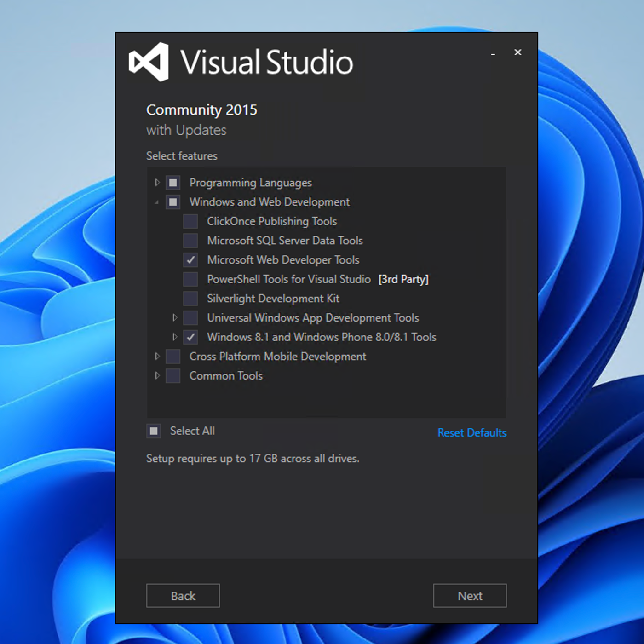Click the Select All label text
The width and height of the screenshot is (644, 644).
click(192, 431)
